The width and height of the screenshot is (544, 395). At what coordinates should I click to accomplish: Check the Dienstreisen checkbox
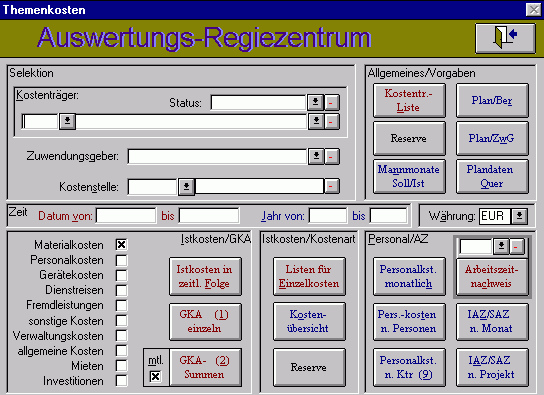121,290
